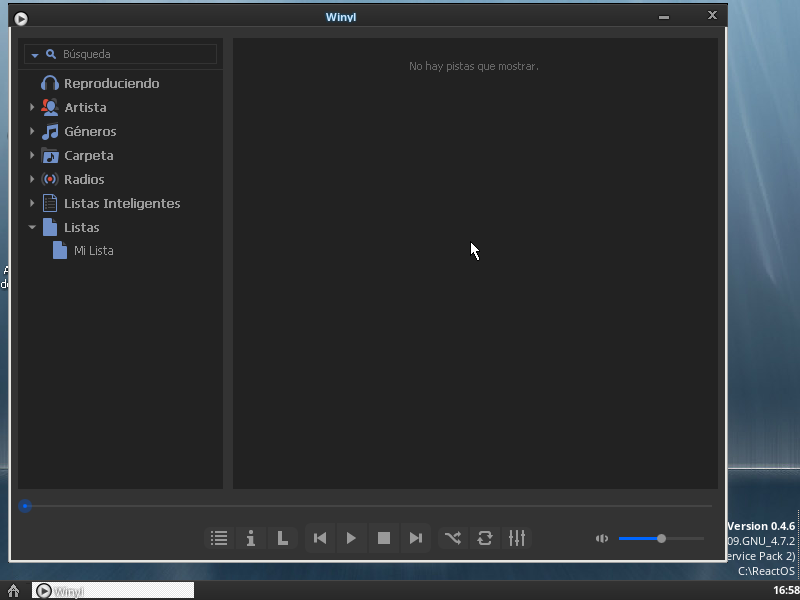Minimize the Winyl window
Screen dimensions: 800x600
[x=664, y=17]
